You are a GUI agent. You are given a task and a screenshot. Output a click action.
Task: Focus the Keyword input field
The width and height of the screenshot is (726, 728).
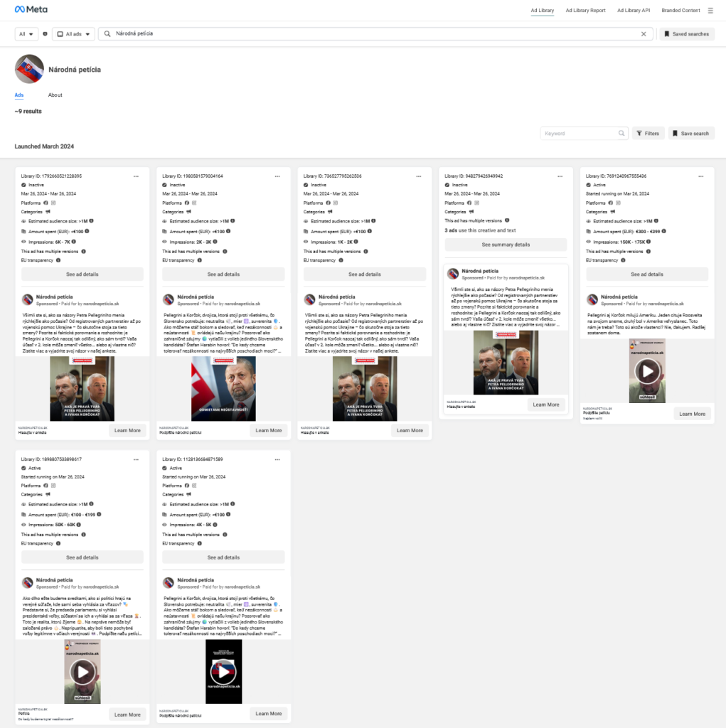click(584, 133)
